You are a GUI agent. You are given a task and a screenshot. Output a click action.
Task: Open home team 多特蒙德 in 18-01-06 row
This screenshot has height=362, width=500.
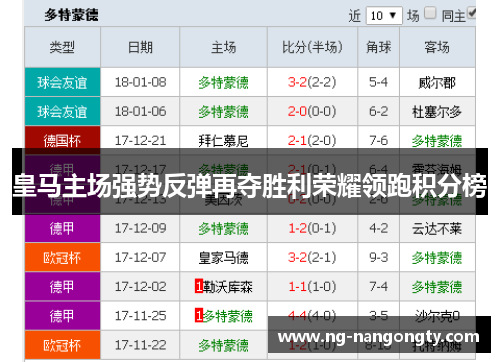[x=223, y=111]
